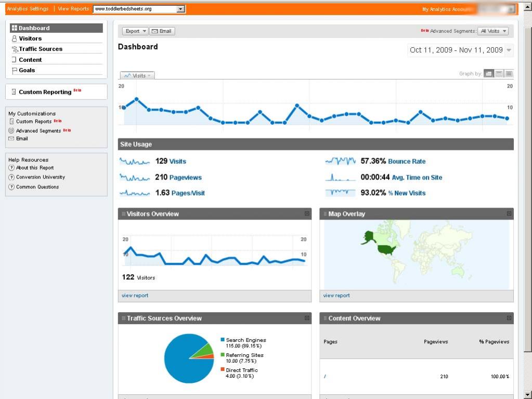
Task: Open the Advanced Segments customization link
Action: 38,131
